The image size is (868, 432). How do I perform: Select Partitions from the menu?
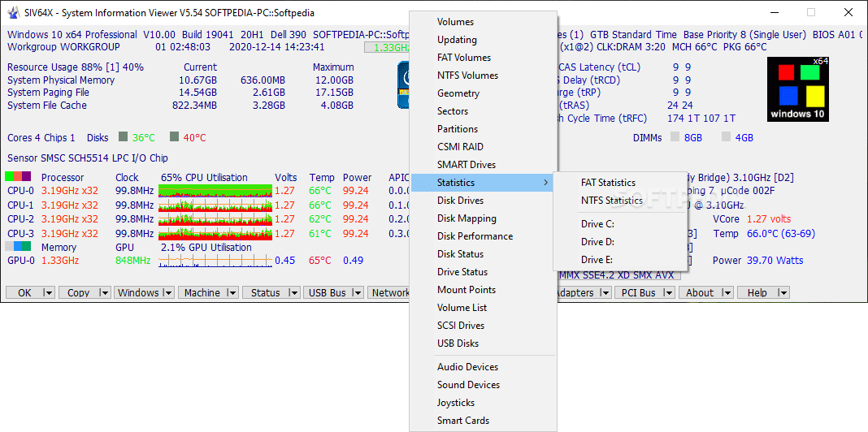click(482, 129)
